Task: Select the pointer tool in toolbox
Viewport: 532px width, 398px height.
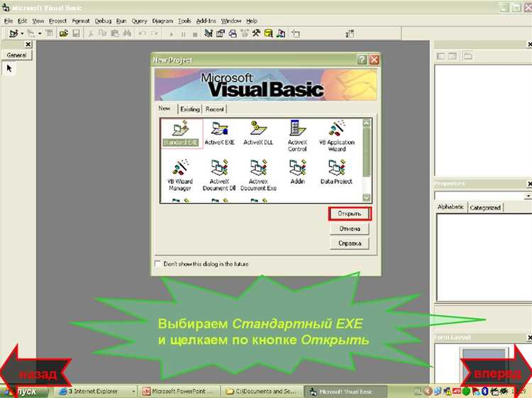Action: point(9,69)
